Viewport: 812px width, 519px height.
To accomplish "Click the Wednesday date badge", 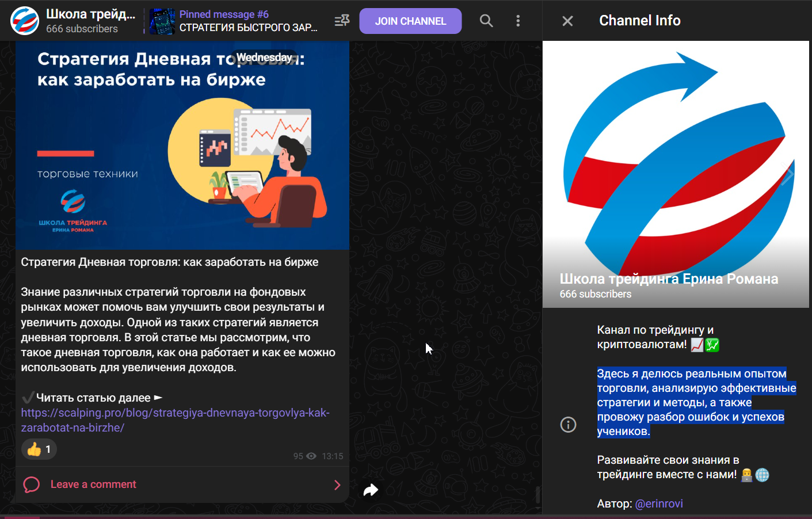I will coord(264,58).
